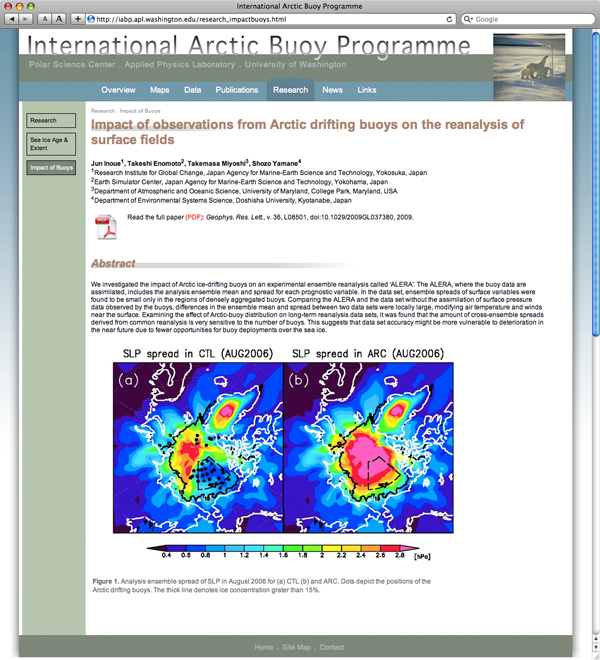Click the University of Maryland affiliation line
Image resolution: width=600 pixels, height=660 pixels.
pyautogui.click(x=244, y=191)
